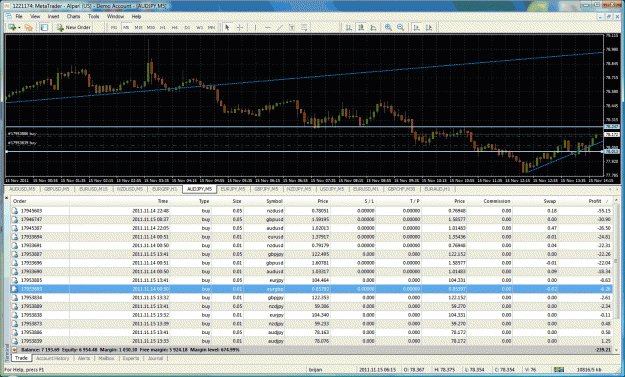Click the New Order button
The width and height of the screenshot is (625, 377).
pos(74,27)
